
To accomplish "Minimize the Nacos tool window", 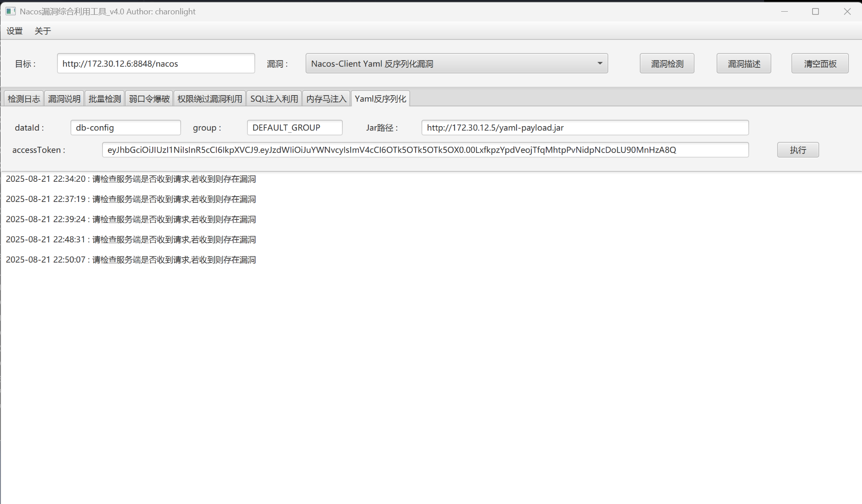I will [x=784, y=11].
